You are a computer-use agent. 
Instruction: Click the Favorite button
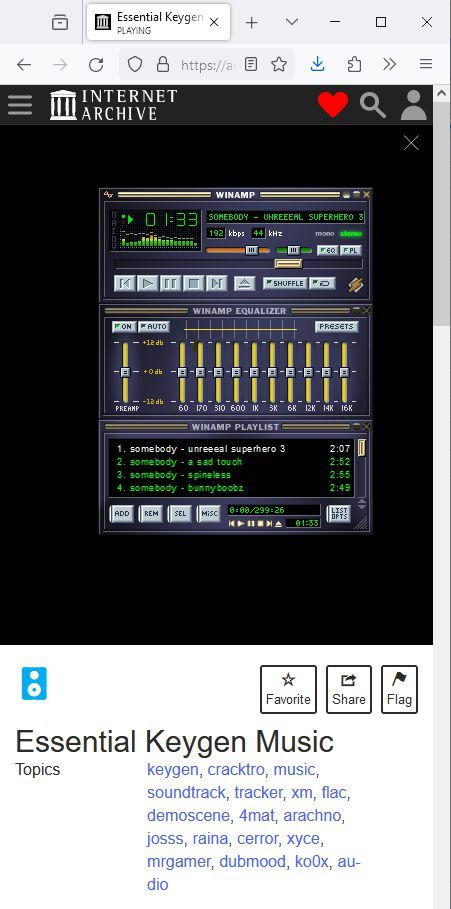click(288, 689)
